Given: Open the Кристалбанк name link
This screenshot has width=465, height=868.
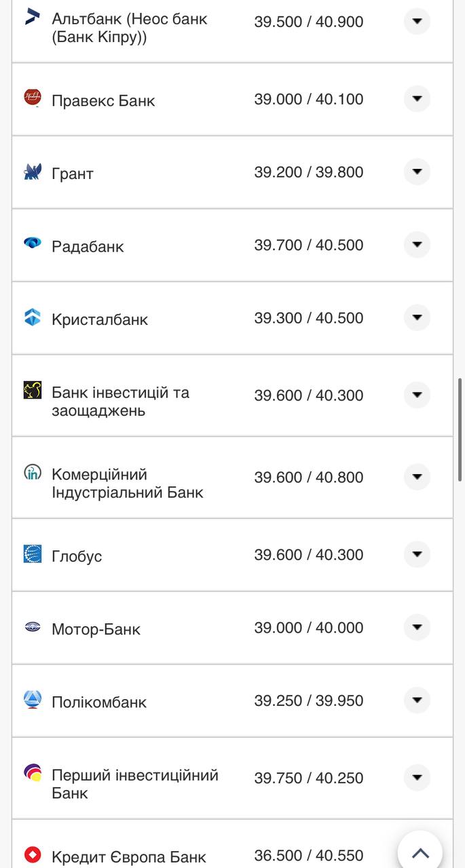Looking at the screenshot, I should tap(100, 319).
